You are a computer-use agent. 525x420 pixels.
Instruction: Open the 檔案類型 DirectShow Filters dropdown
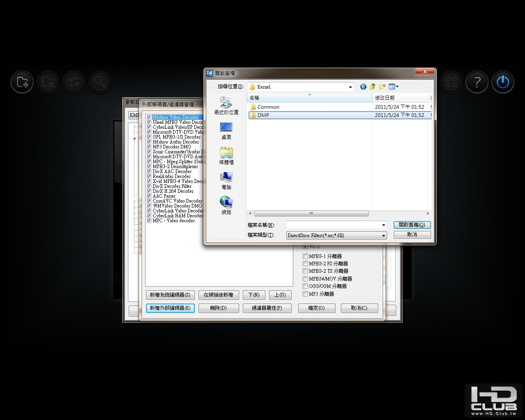click(x=336, y=235)
